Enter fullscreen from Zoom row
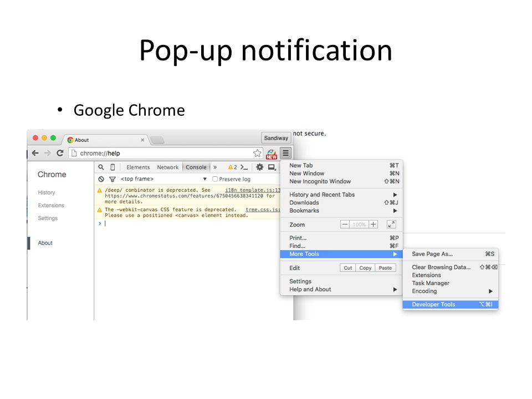The height and width of the screenshot is (399, 532). coord(391,224)
